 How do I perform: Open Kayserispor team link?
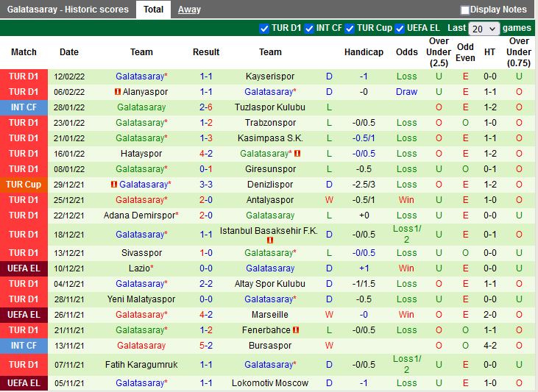pyautogui.click(x=270, y=76)
